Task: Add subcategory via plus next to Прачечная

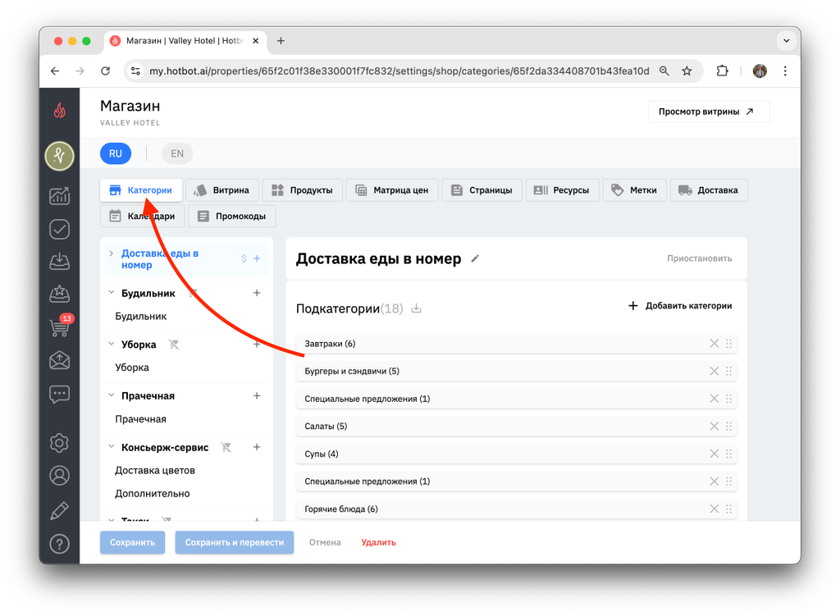Action: 257,396
